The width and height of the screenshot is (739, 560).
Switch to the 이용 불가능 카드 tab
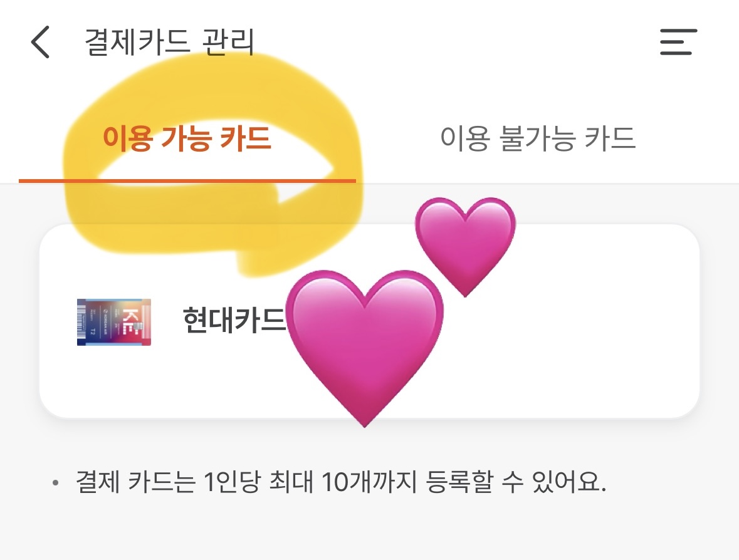point(538,138)
